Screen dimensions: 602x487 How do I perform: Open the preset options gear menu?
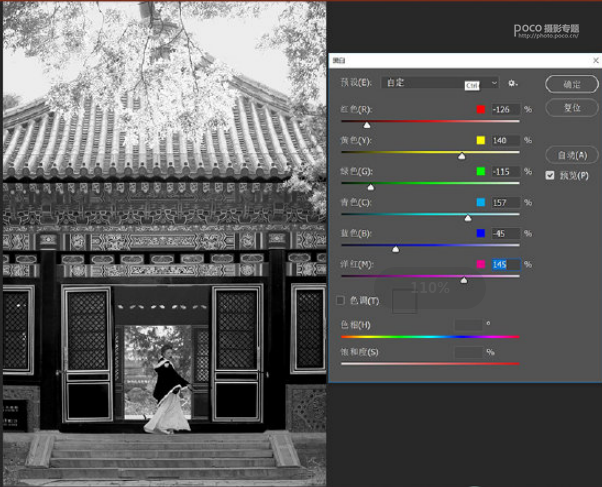[512, 83]
